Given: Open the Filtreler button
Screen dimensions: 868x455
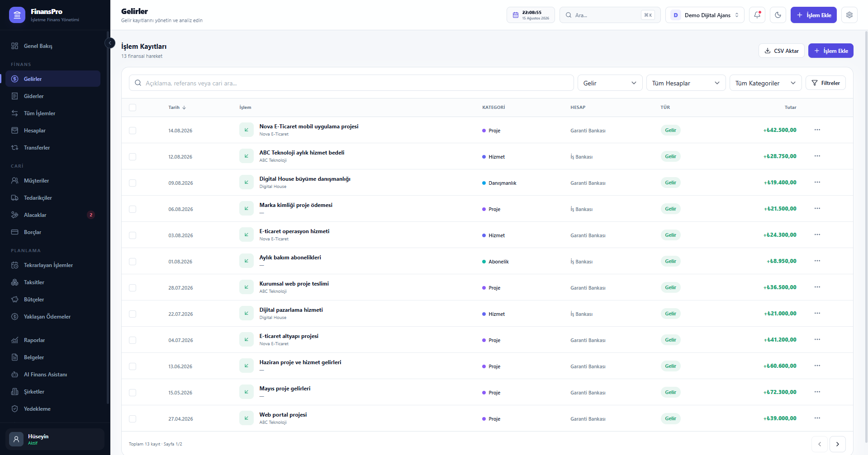Looking at the screenshot, I should (x=825, y=83).
